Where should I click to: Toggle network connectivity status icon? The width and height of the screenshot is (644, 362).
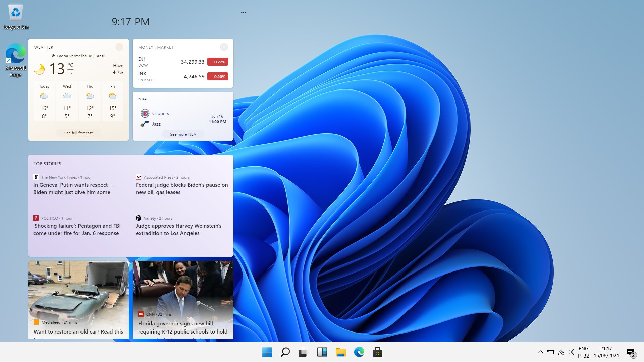tap(561, 352)
